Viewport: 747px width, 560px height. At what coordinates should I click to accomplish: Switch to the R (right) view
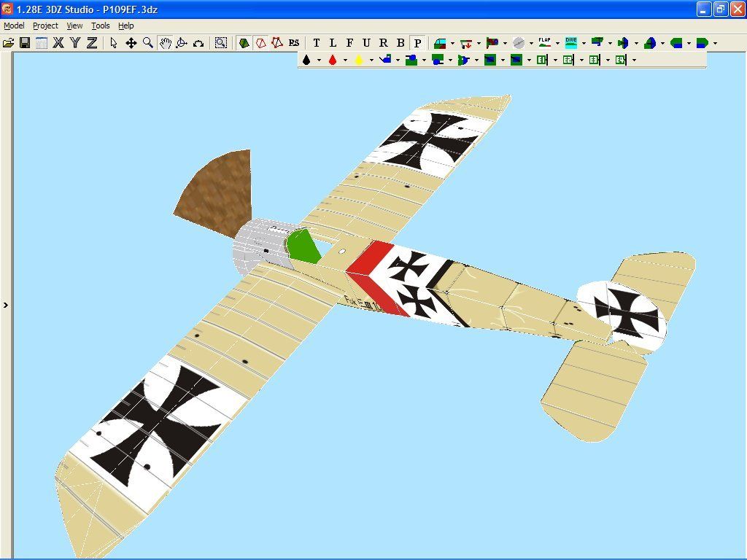[384, 43]
